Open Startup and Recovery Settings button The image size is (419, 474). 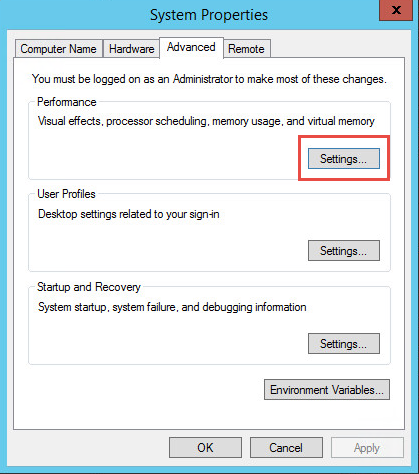[344, 344]
